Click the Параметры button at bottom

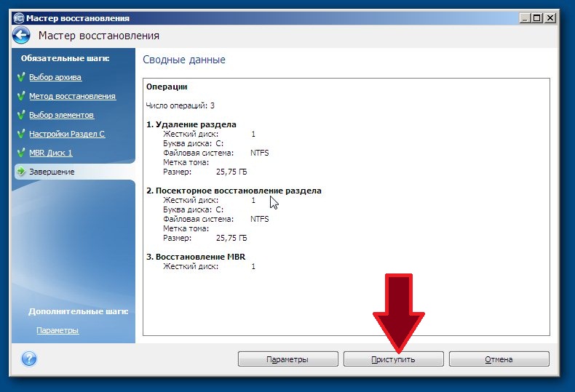tap(288, 359)
